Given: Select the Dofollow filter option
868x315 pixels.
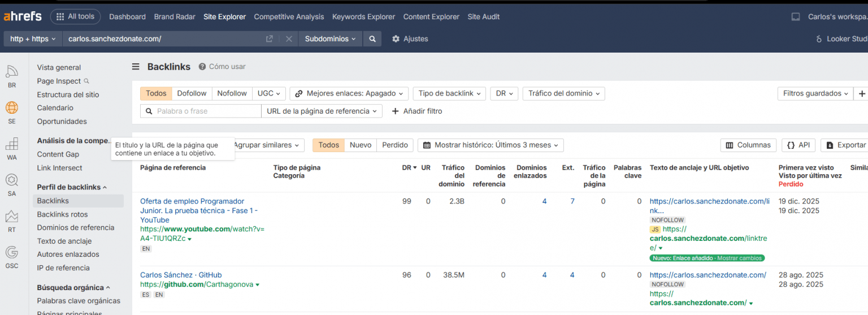Looking at the screenshot, I should 192,93.
